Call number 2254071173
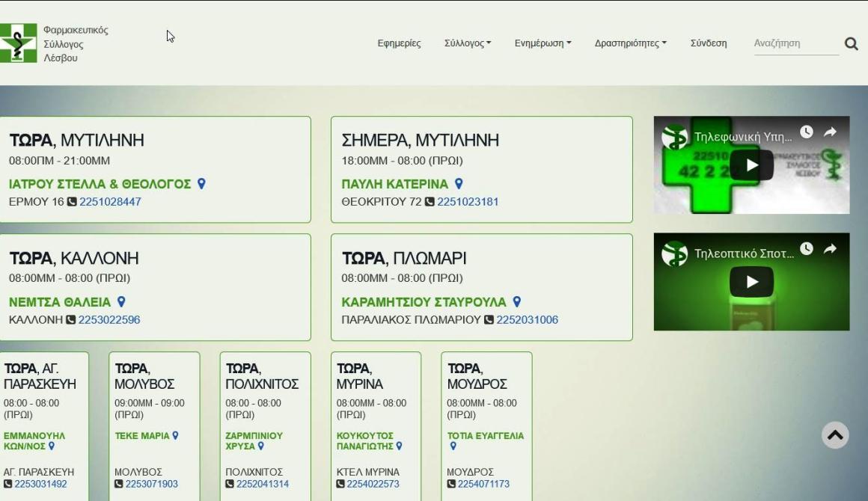868x501 pixels. point(484,484)
